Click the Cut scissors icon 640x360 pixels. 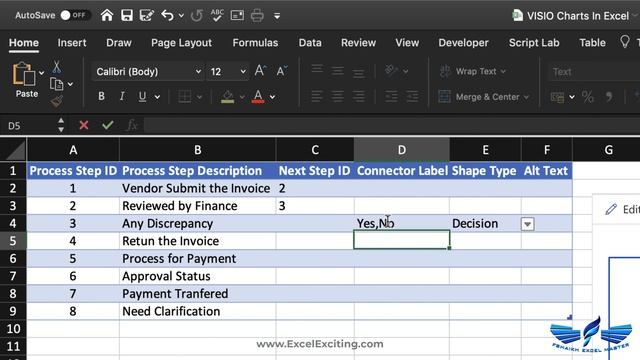coord(56,67)
